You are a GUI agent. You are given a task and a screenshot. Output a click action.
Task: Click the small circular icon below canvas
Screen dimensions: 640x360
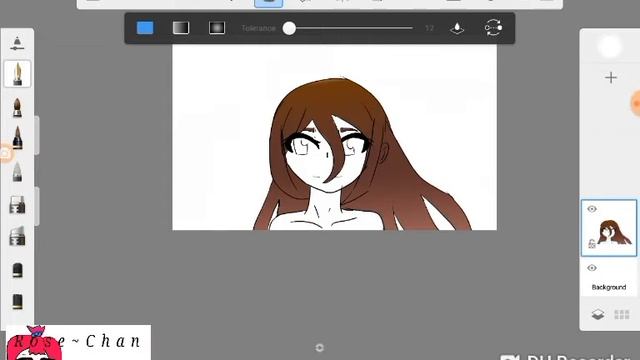coord(320,348)
